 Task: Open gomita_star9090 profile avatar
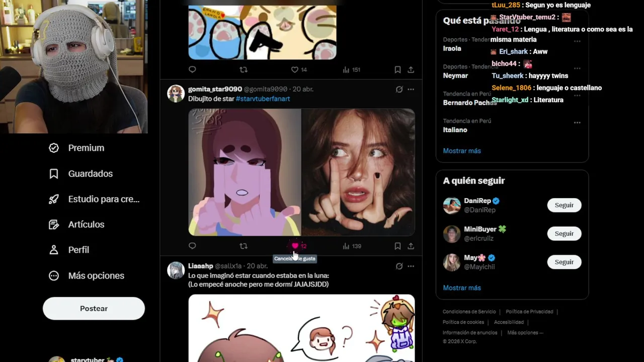pyautogui.click(x=176, y=94)
